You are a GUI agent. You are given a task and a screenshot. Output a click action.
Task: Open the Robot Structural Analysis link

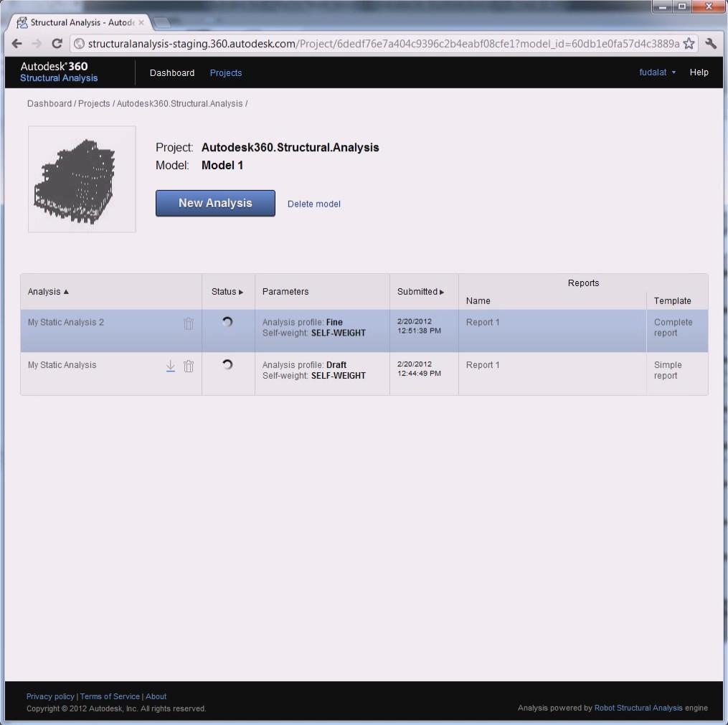coord(638,708)
